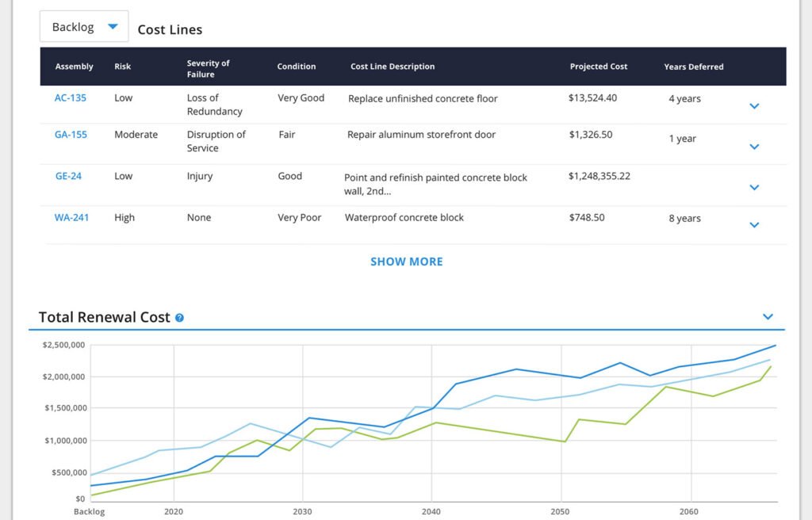Sort by the Condition column header

tap(296, 67)
